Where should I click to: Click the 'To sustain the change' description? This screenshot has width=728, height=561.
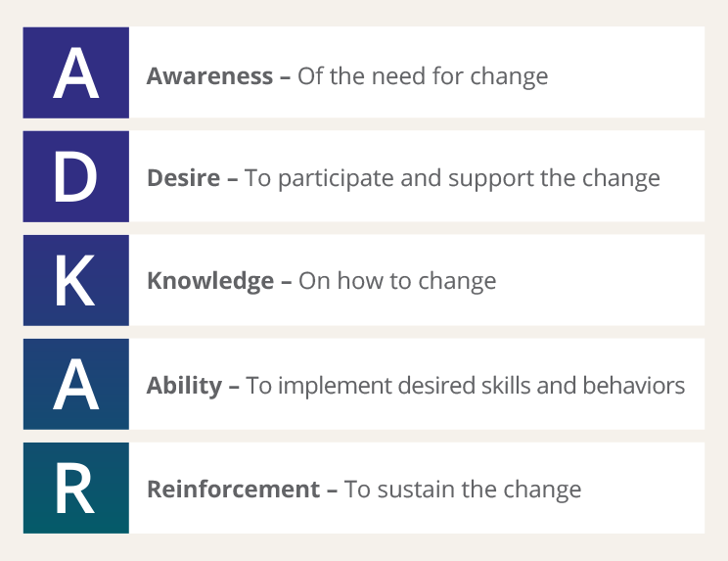pos(463,489)
